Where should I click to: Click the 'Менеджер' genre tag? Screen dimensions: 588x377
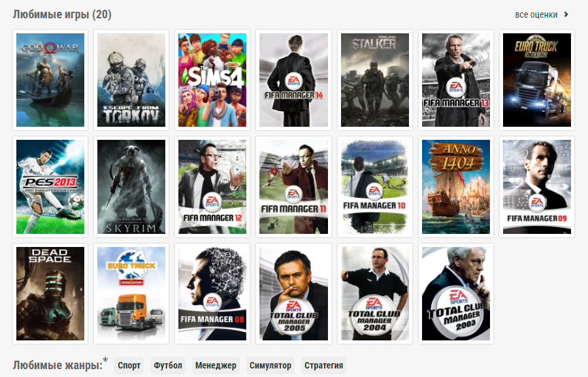(x=216, y=365)
